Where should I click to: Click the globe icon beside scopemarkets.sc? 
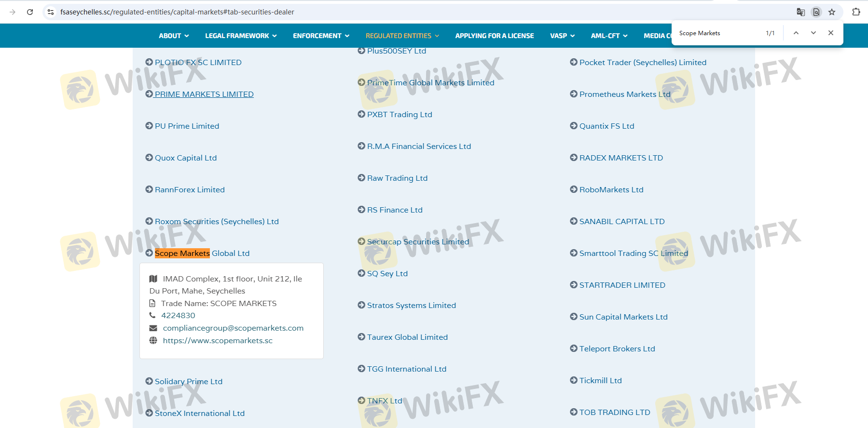[x=153, y=340]
